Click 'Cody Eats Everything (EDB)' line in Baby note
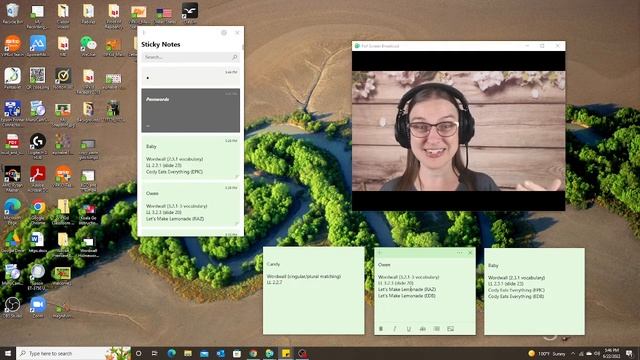The height and width of the screenshot is (360, 640). pyautogui.click(x=516, y=297)
